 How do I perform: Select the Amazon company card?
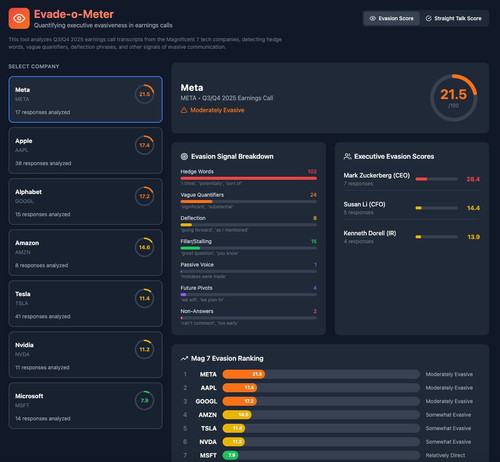(x=86, y=252)
